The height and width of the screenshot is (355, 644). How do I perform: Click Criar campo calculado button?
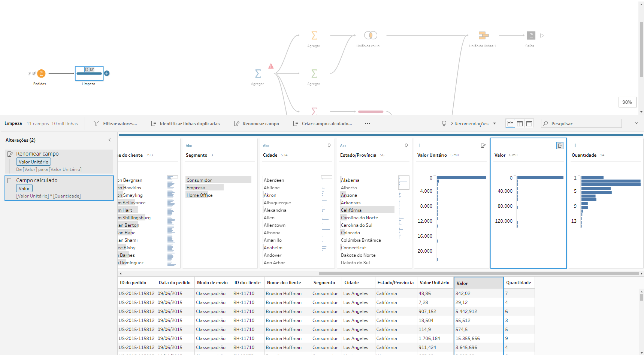(x=323, y=123)
